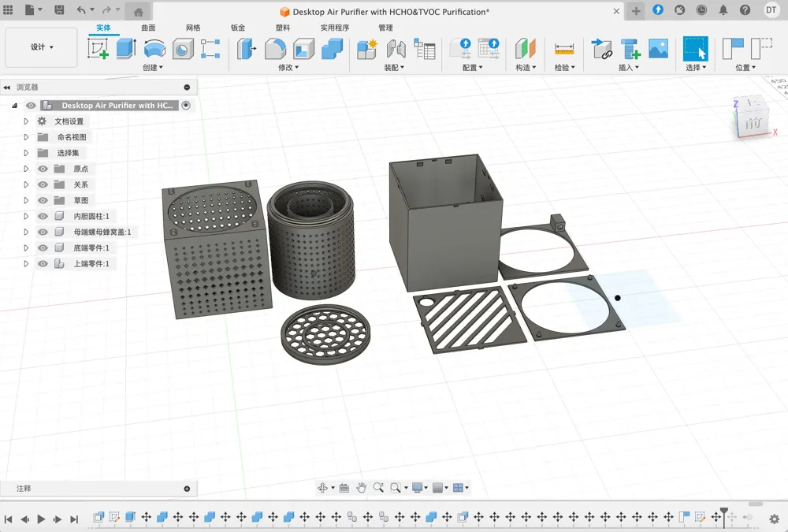This screenshot has width=788, height=532.
Task: Hide the 母端螺母蜂窝盖:1 component
Action: 43,232
